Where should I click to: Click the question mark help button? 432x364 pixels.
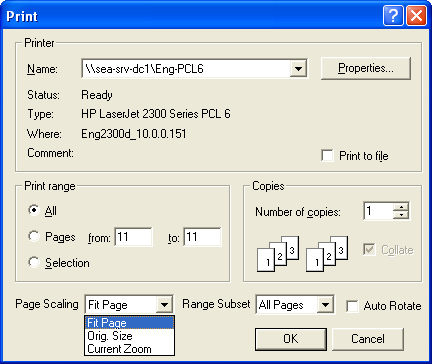(x=393, y=16)
